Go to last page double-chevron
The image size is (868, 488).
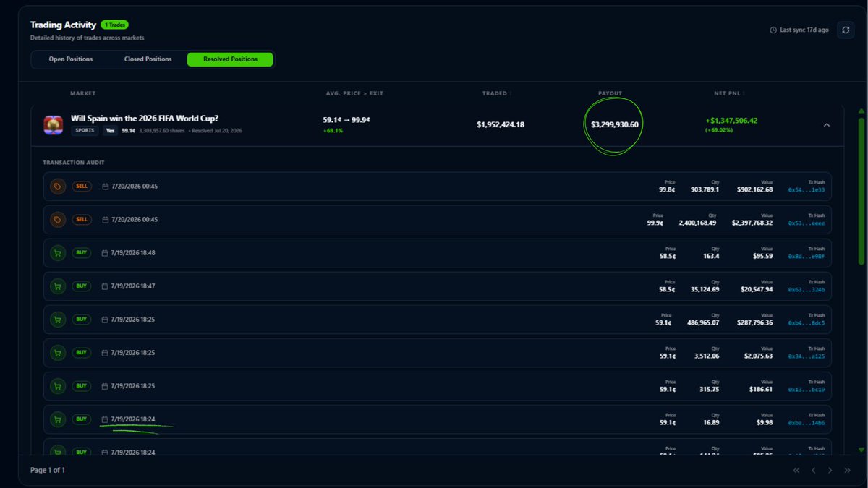coord(847,470)
